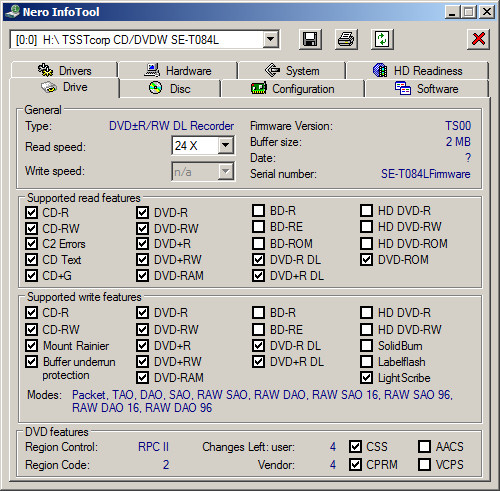
Task: Toggle CD+G checkbox
Action: point(32,275)
